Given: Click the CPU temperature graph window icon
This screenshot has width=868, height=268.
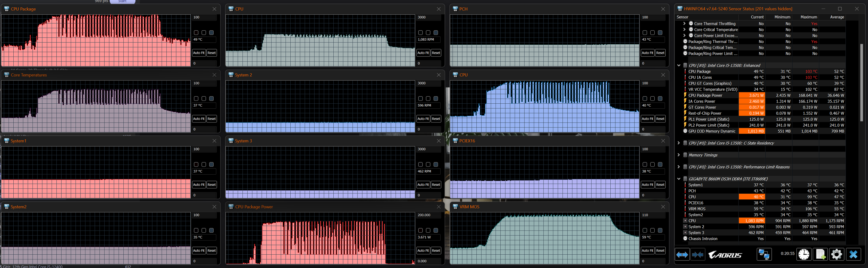Looking at the screenshot, I should [455, 75].
